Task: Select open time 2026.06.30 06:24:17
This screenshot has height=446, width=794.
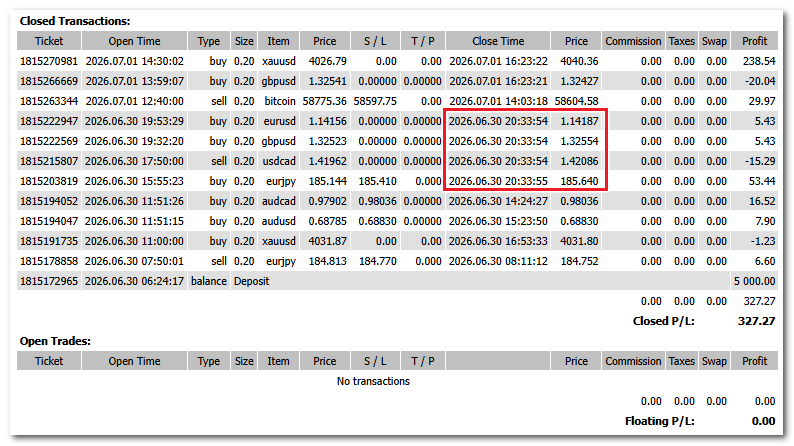Action: pos(135,281)
